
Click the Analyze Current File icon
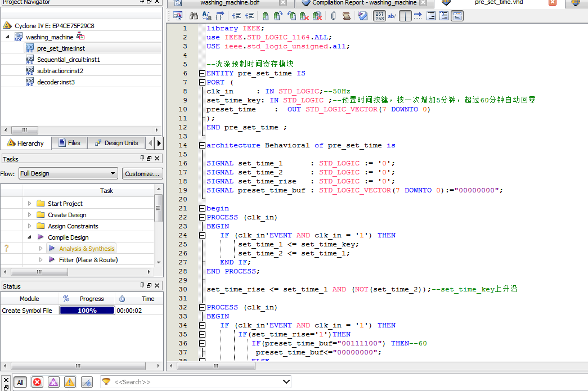click(363, 16)
